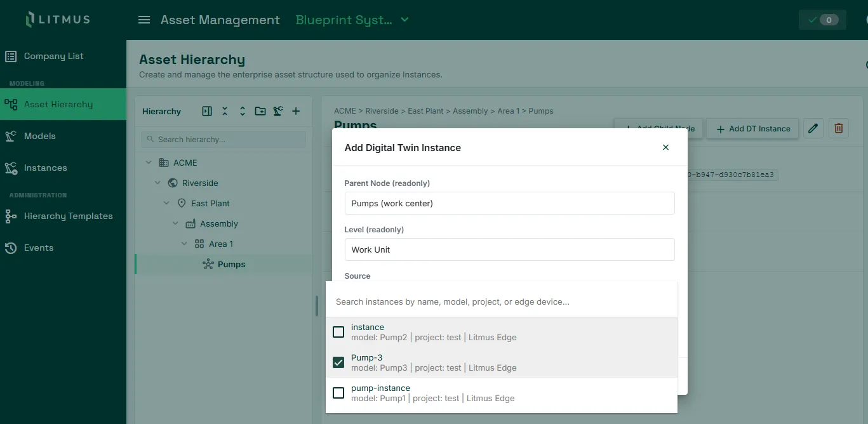Close the Add Digital Twin Instance dialog
This screenshot has width=868, height=424.
pos(665,147)
